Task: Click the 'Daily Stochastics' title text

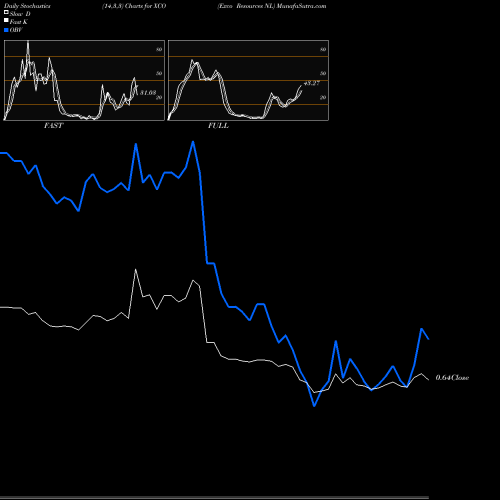Action: (27, 6)
